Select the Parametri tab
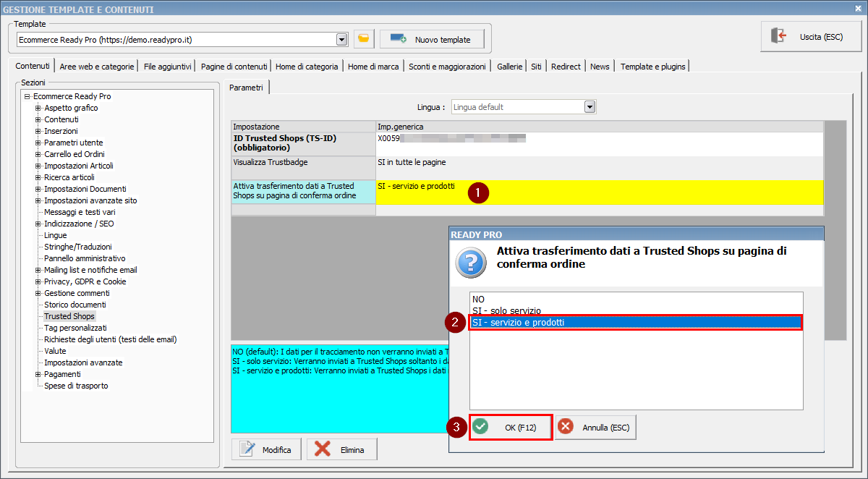 (x=247, y=88)
